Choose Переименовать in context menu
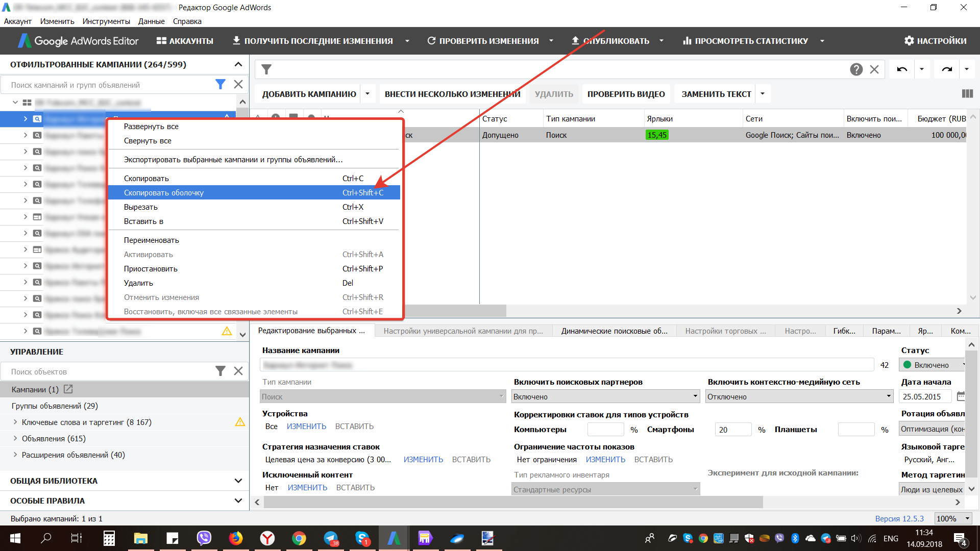The width and height of the screenshot is (980, 551). click(x=254, y=240)
